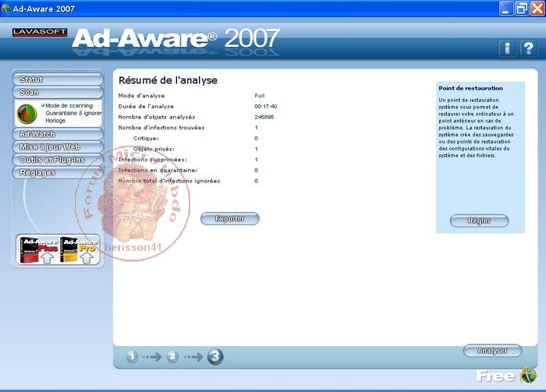The height and width of the screenshot is (392, 546).
Task: Select Horloge submenu item
Action: tap(55, 120)
